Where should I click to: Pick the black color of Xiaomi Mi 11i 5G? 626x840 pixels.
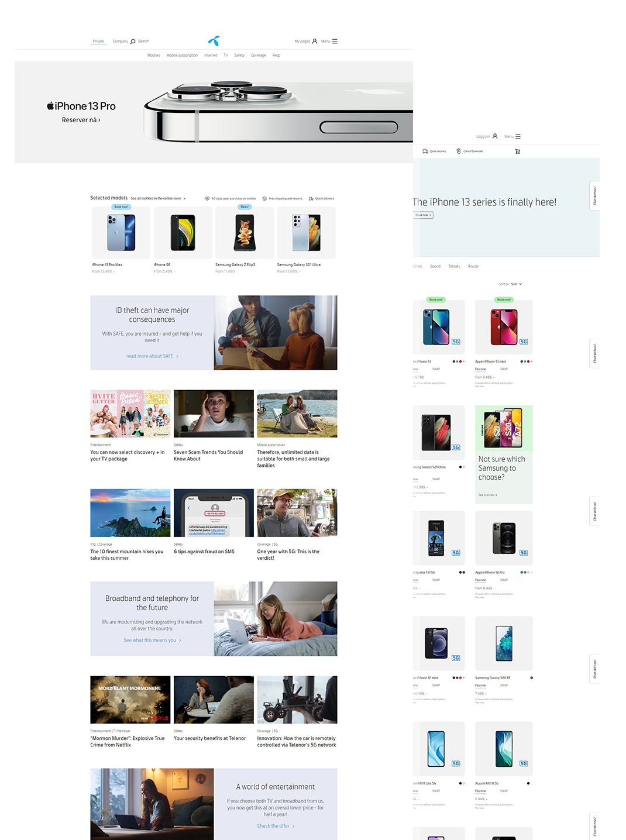click(528, 783)
